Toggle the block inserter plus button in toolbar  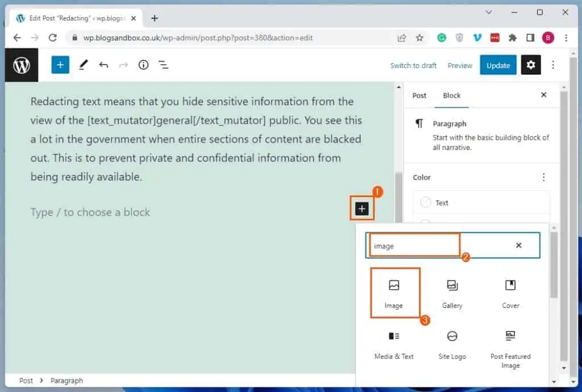60,65
